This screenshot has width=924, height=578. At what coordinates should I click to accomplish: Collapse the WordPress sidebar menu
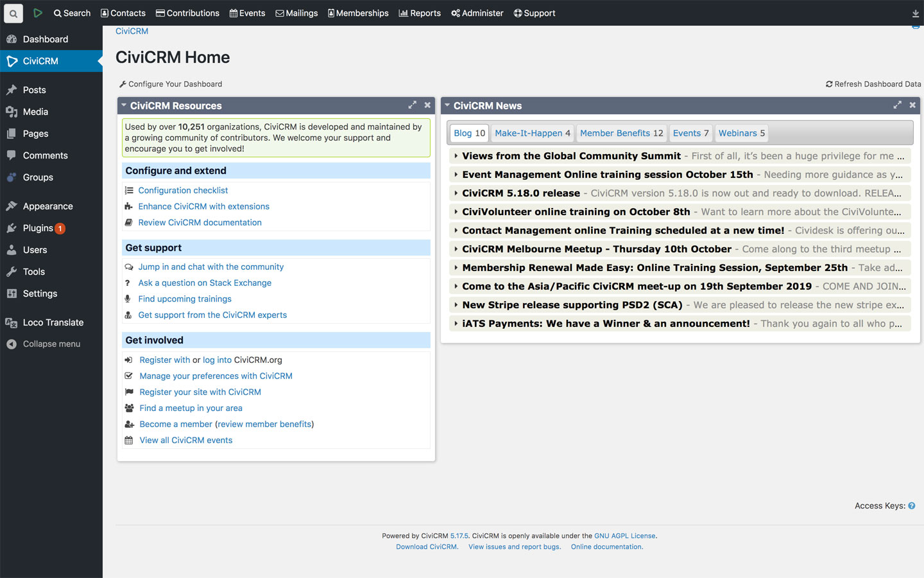(51, 344)
